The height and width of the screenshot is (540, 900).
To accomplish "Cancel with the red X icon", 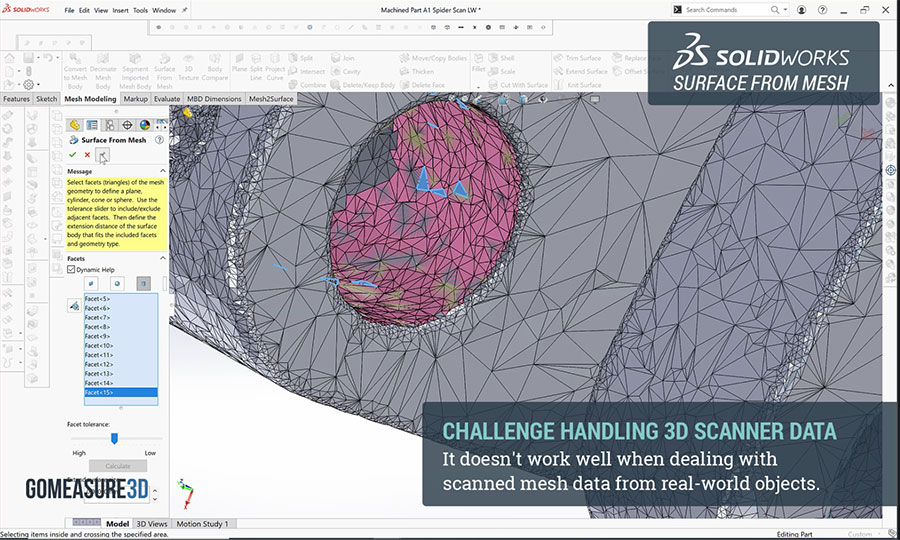I will [x=87, y=155].
